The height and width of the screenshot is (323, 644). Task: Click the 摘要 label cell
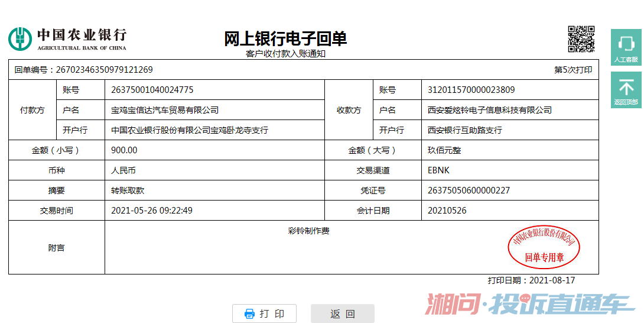pyautogui.click(x=57, y=191)
